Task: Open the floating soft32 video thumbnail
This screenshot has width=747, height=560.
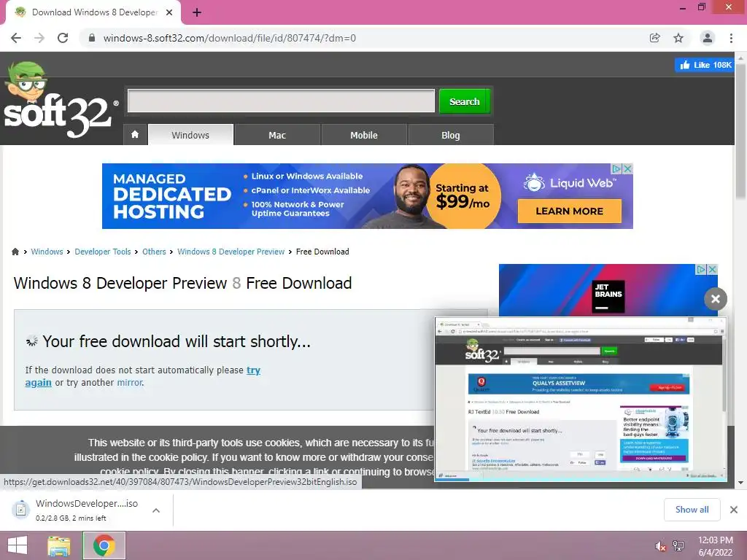Action: point(580,399)
